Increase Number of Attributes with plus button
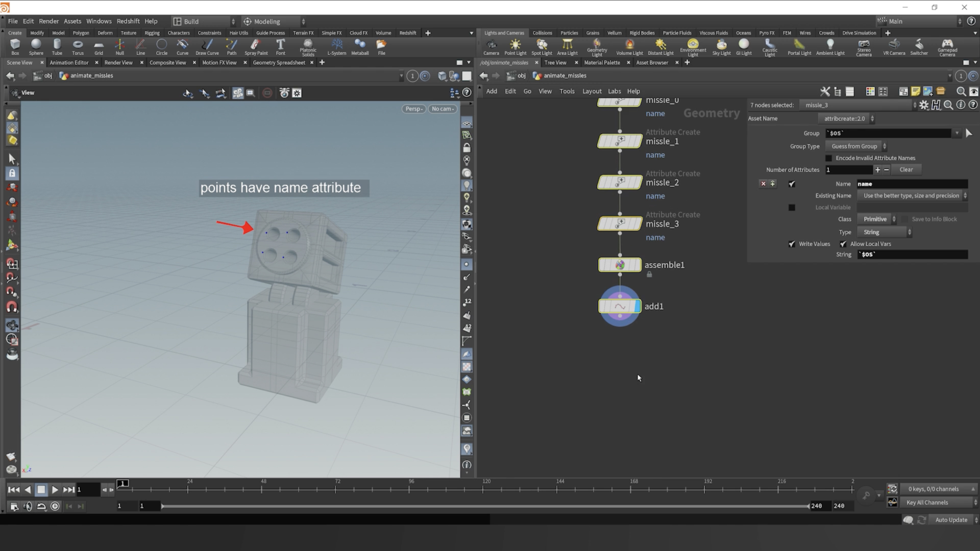 (877, 170)
